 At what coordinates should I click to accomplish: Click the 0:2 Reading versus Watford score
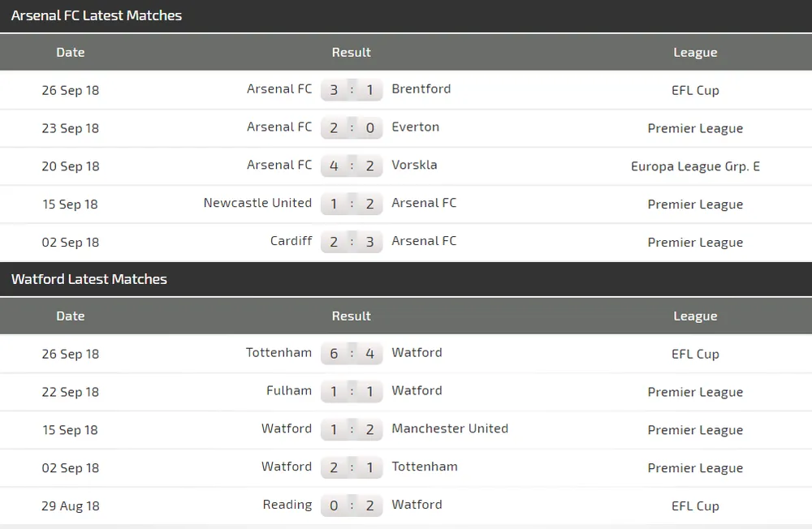pos(352,505)
